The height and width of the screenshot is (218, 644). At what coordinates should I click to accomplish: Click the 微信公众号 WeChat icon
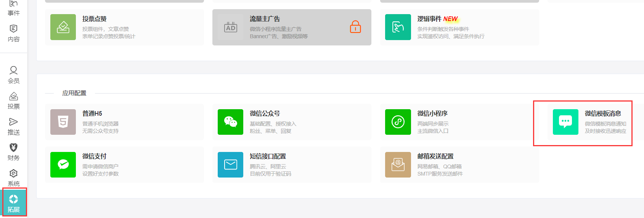[x=230, y=122]
